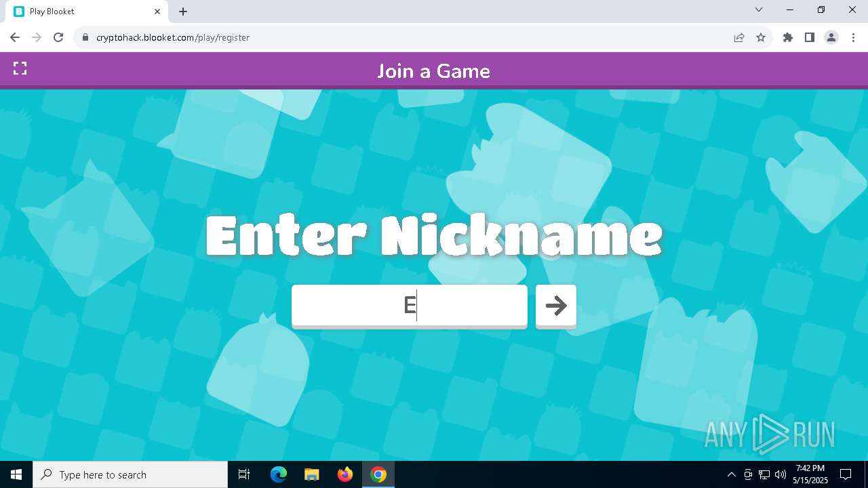Viewport: 868px width, 488px height.
Task: Open the network tray icon
Action: 764,474
